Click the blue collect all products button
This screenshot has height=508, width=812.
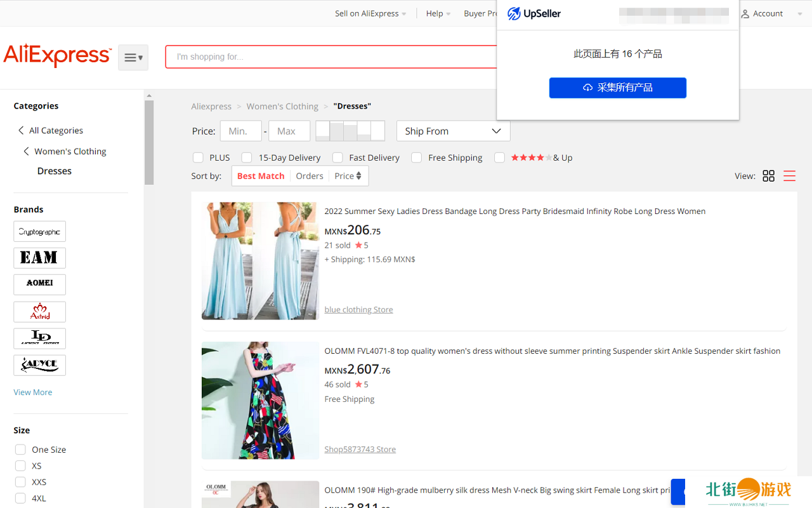point(617,88)
